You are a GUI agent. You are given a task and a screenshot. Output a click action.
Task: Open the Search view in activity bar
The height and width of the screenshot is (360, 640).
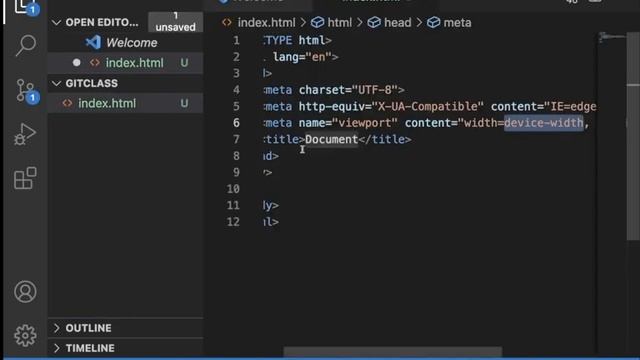coord(25,45)
